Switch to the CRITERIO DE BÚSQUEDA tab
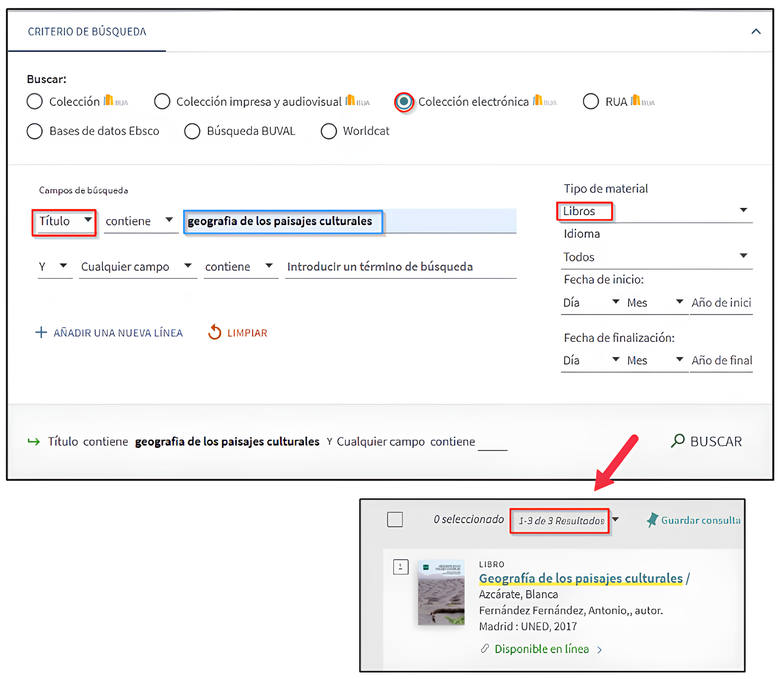 point(87,32)
